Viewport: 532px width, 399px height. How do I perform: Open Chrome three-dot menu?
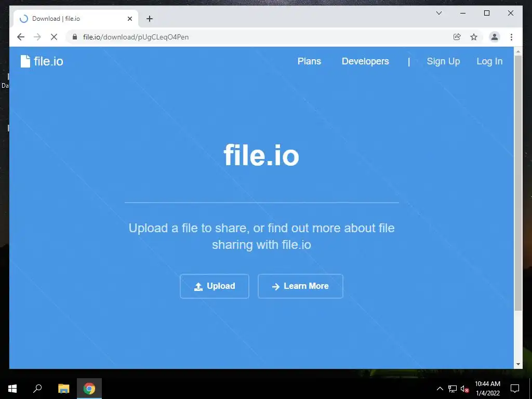coord(511,37)
